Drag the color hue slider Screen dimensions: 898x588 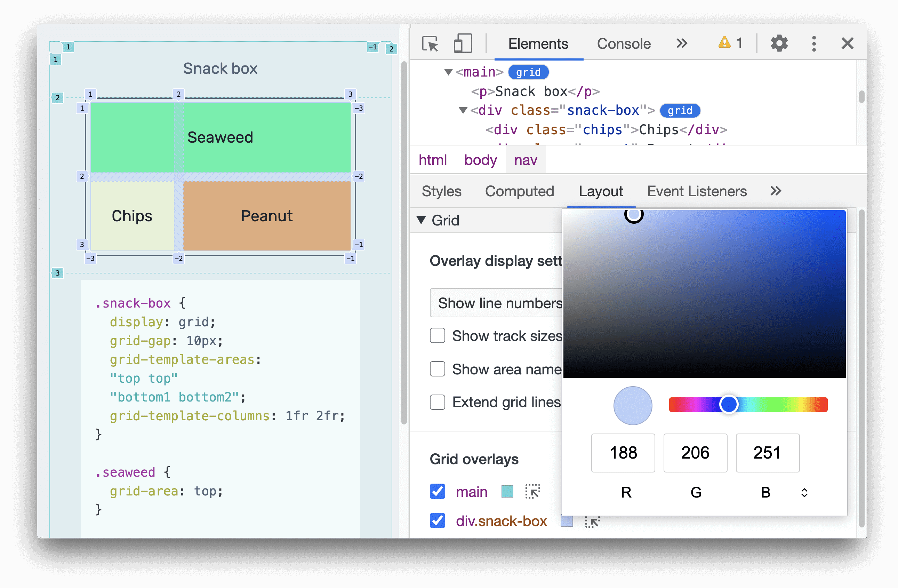point(727,404)
